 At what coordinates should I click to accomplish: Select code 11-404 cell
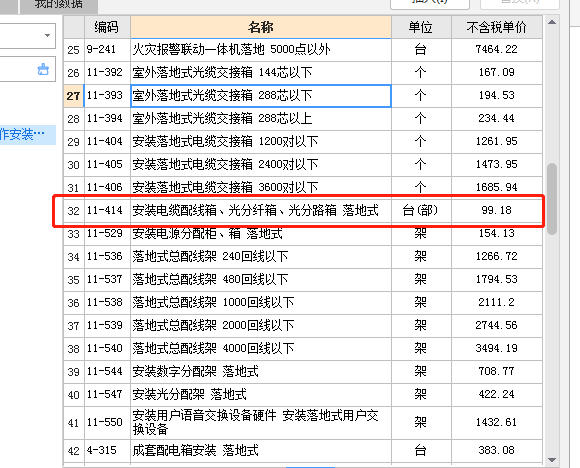point(107,142)
